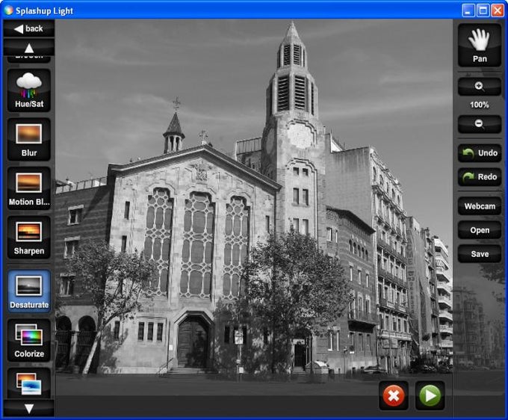Open the Colorize filter
Screen dimensions: 508x420
pyautogui.click(x=29, y=340)
